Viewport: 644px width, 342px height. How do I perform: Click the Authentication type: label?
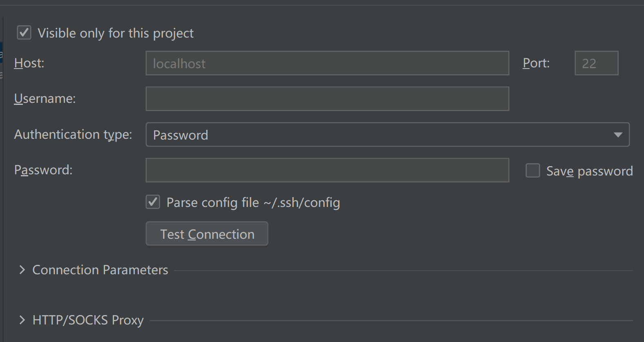73,135
